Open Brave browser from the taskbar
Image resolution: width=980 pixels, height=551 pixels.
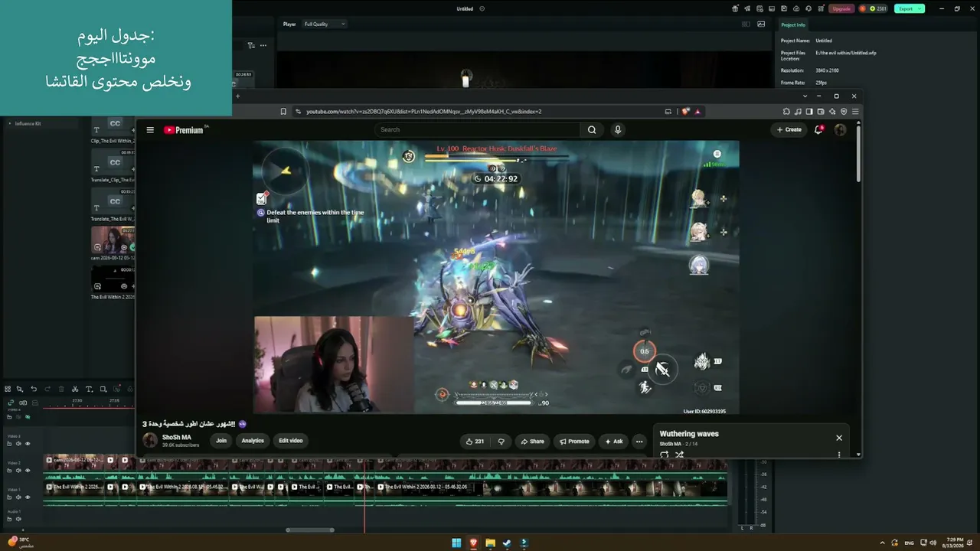(x=473, y=543)
